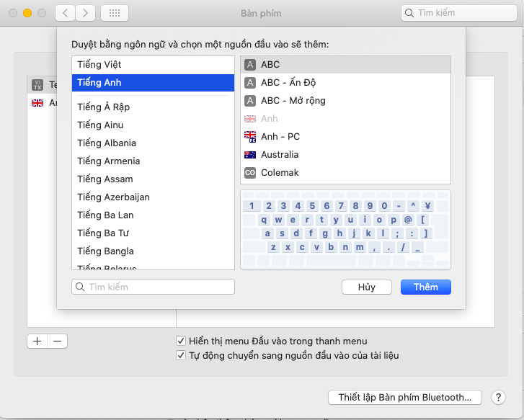Select the Australia flag input source

coord(250,155)
